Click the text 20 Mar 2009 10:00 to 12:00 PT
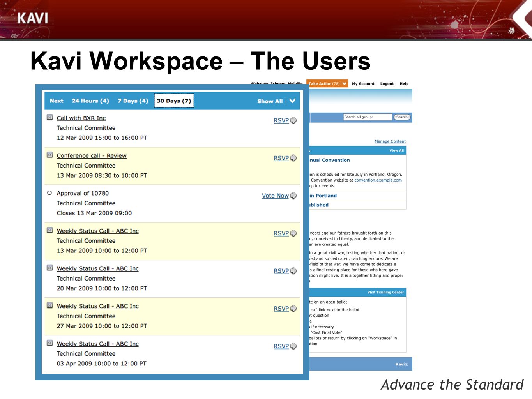Image resolution: width=532 pixels, height=399 pixels. (102, 288)
